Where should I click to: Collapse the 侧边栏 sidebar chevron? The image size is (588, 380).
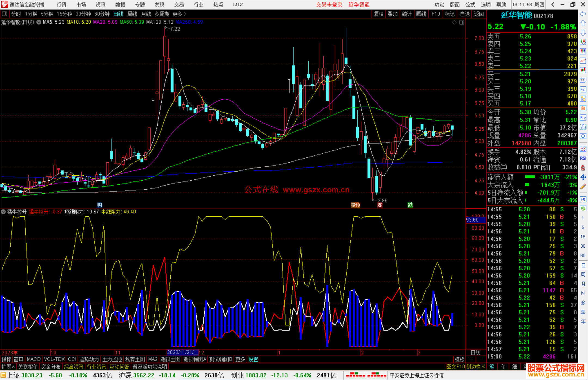(484, 367)
